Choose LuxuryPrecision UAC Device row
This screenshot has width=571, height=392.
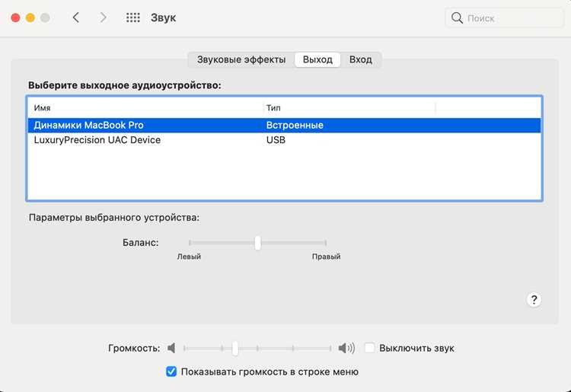click(285, 140)
